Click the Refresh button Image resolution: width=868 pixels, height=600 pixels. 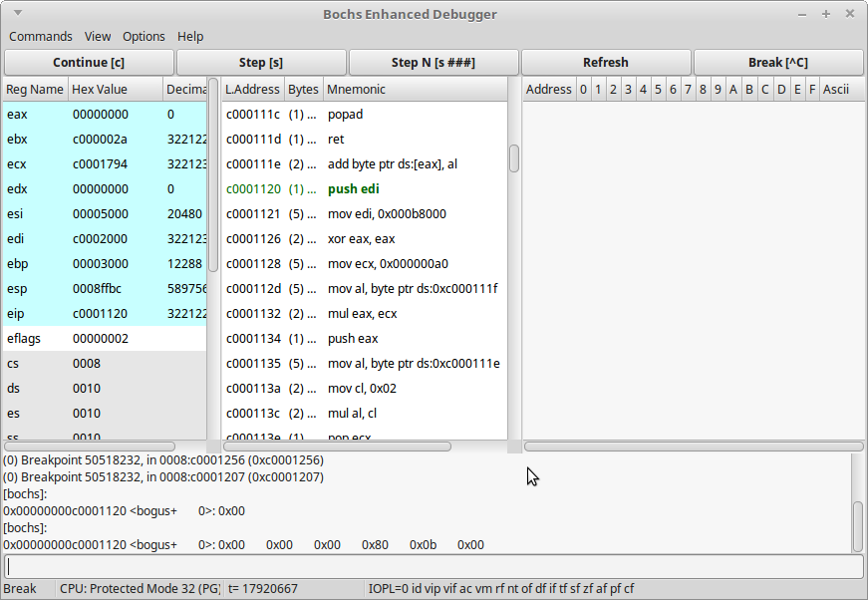tap(606, 63)
